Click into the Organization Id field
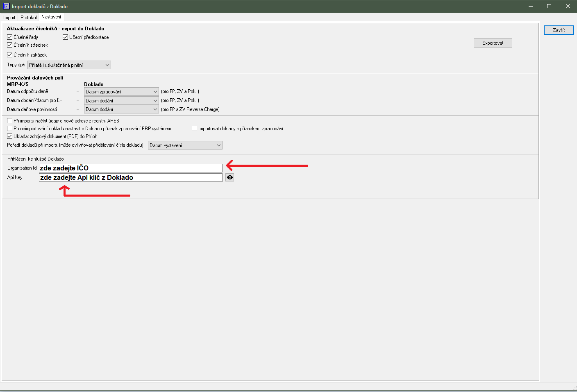The image size is (577, 392). [130, 168]
